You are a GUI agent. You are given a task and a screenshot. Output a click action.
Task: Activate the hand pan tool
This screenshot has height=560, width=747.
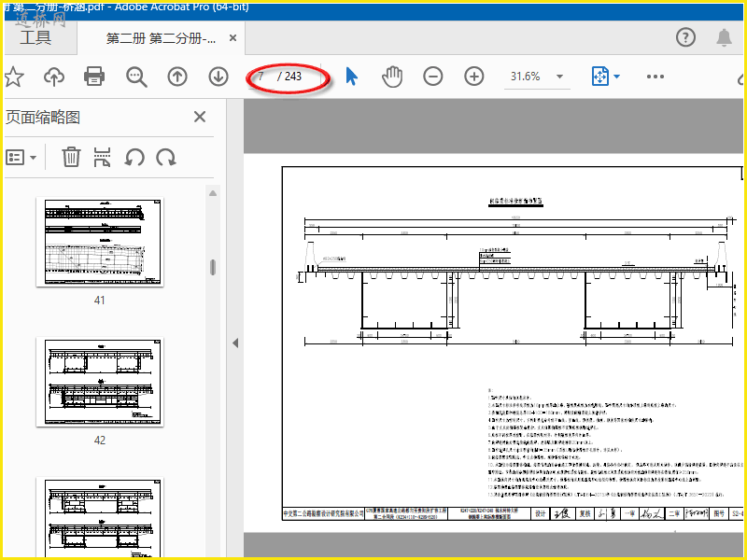coord(392,77)
